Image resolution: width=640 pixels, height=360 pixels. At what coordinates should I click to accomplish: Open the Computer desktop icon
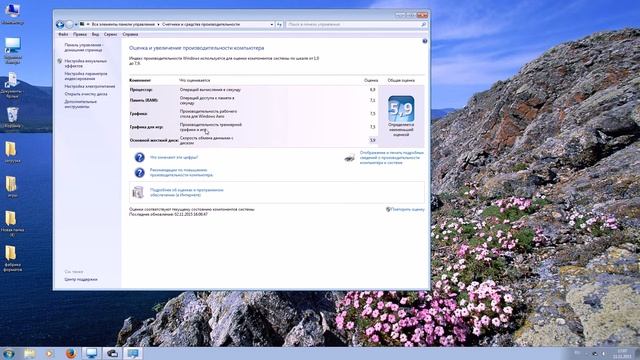(12, 13)
